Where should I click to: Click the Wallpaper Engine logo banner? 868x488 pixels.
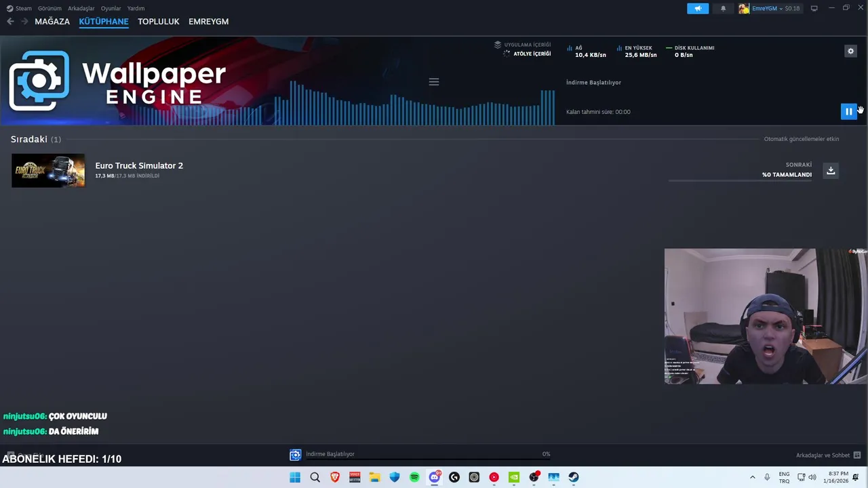117,81
